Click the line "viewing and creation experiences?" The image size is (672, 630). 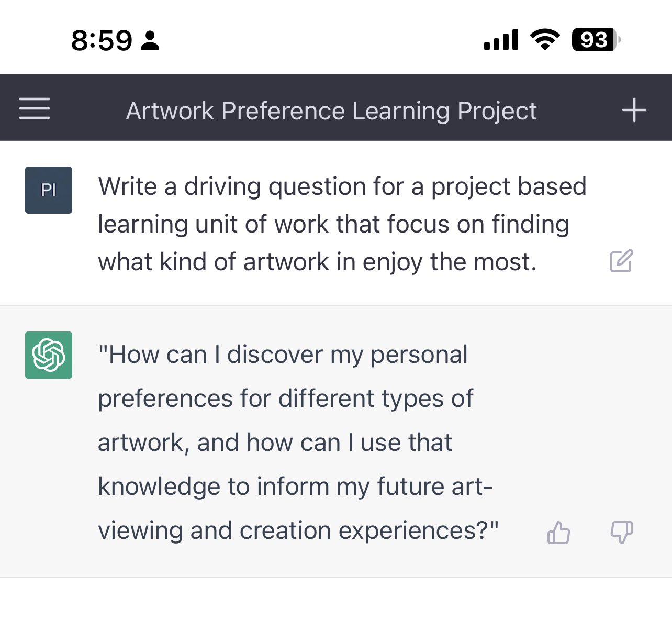[x=298, y=530]
